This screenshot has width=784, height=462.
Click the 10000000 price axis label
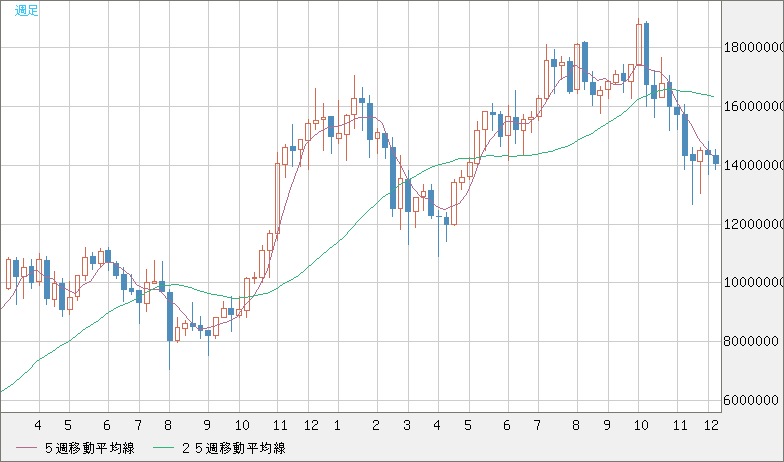[x=753, y=283]
